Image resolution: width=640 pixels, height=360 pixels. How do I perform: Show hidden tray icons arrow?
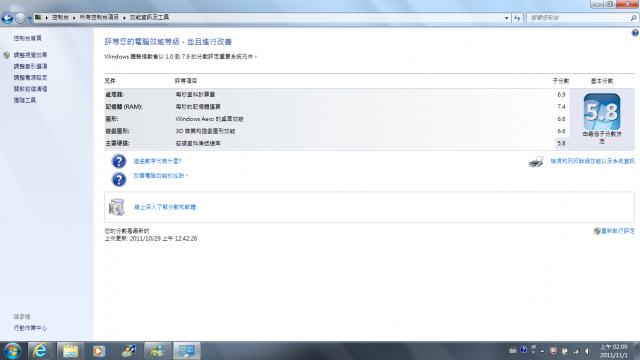coord(542,351)
